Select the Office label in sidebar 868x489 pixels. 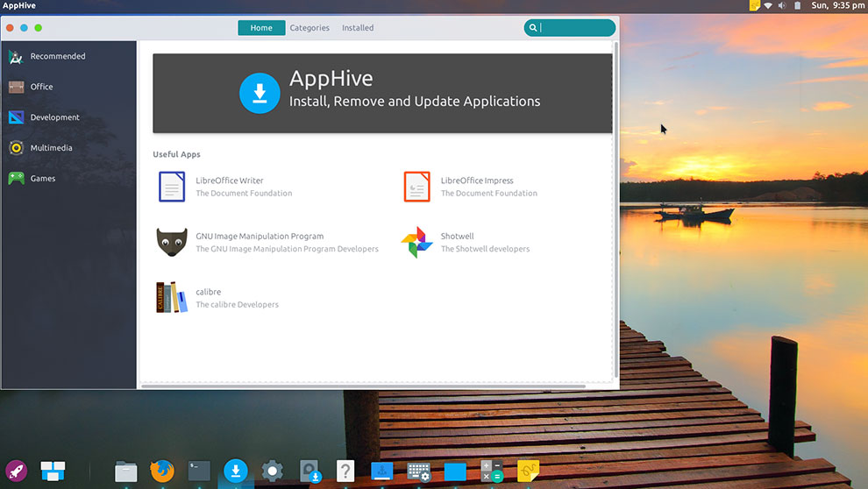41,87
